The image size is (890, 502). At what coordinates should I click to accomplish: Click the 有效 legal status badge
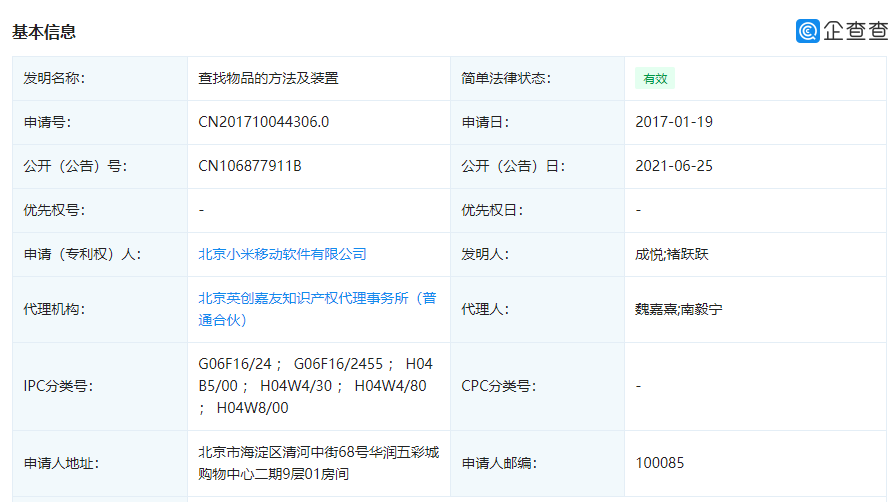pos(655,79)
